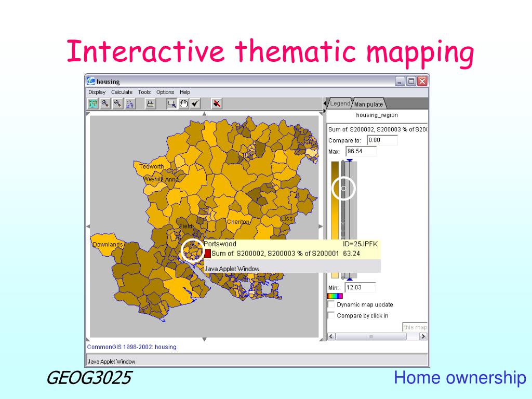Enable Compare by click in checkbox
This screenshot has width=532, height=399.
pos(331,315)
